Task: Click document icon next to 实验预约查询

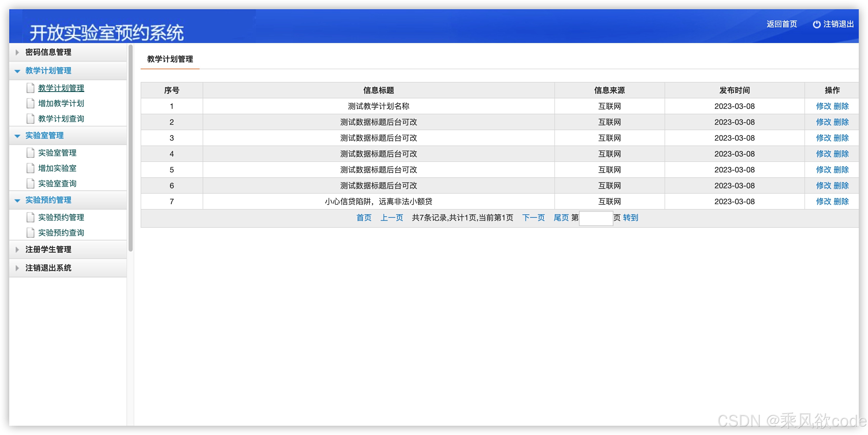Action: click(x=30, y=233)
